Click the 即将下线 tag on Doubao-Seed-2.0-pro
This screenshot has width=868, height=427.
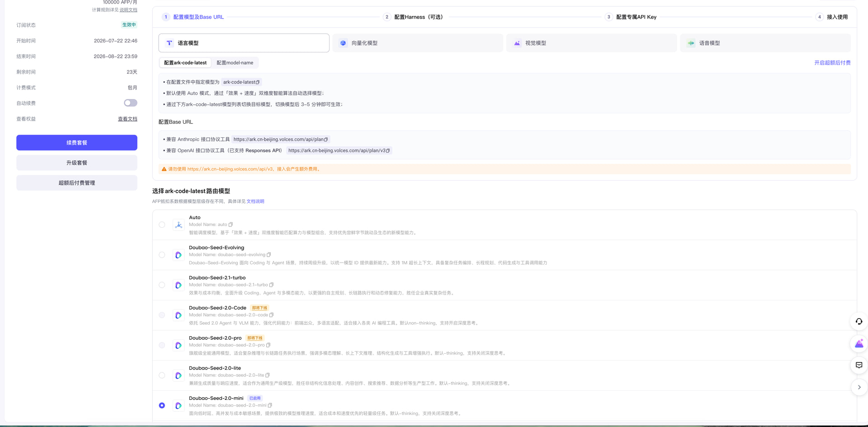(x=255, y=338)
